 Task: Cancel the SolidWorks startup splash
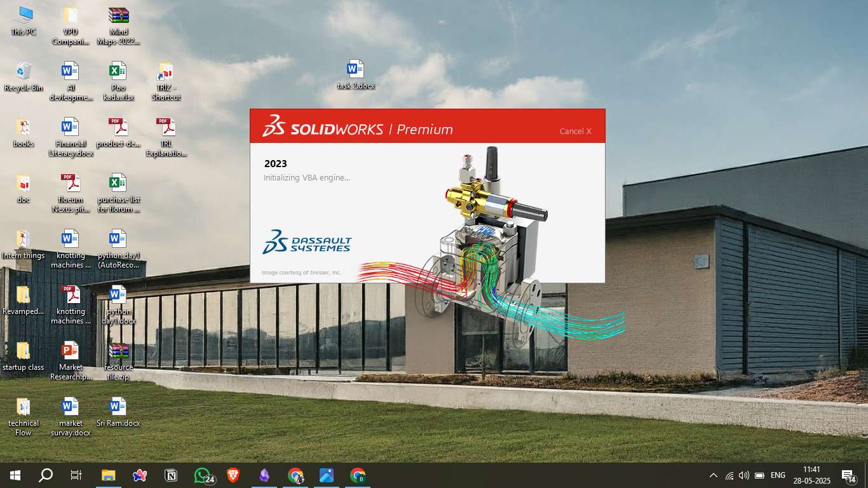pos(575,131)
